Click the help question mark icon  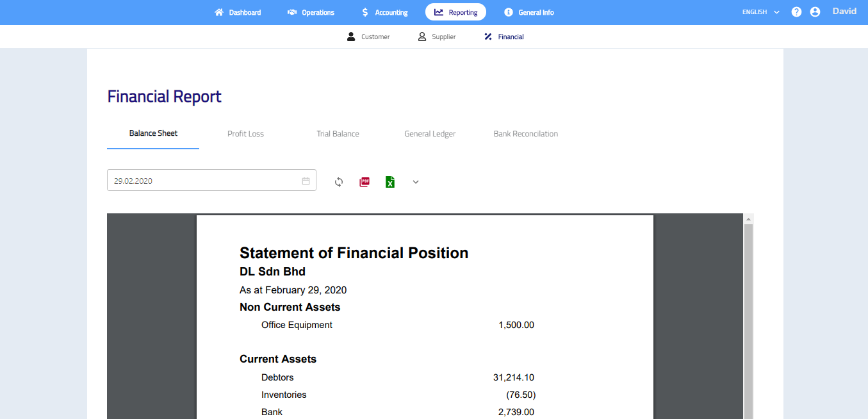[x=796, y=12]
